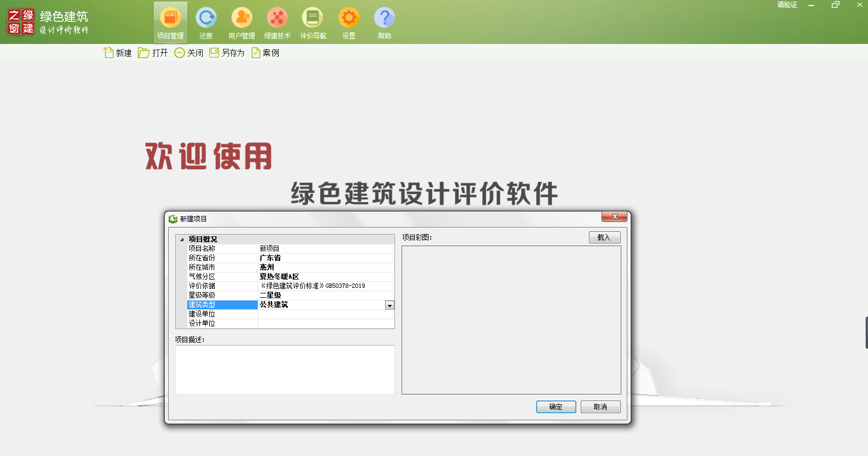
Task: Click 关闭 in the project toolbar
Action: (x=189, y=53)
